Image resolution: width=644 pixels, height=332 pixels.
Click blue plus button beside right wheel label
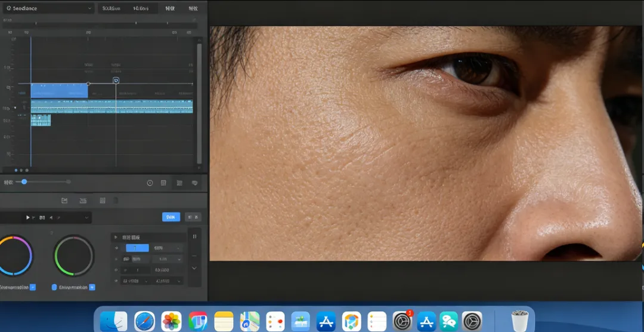(92, 287)
